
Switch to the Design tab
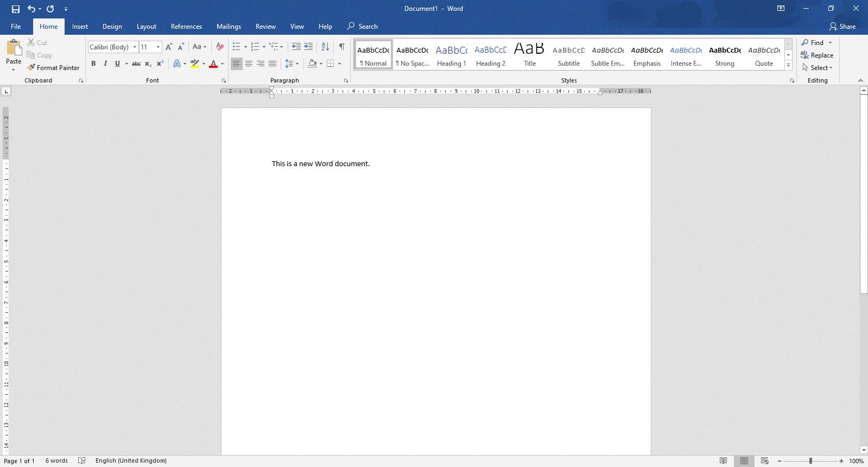pos(112,26)
